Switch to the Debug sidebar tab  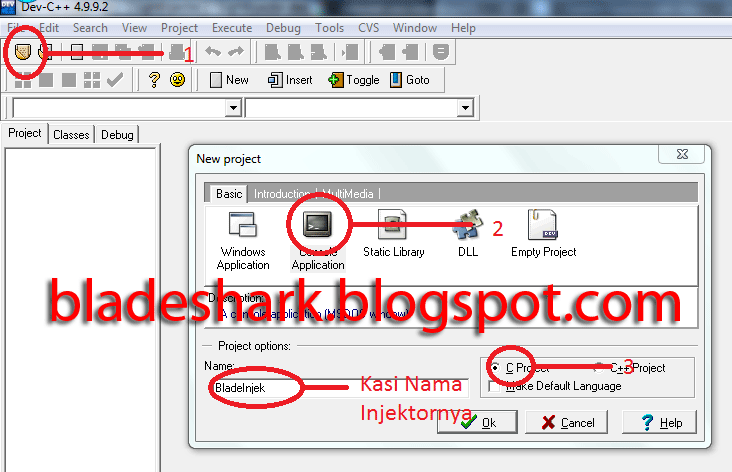117,135
